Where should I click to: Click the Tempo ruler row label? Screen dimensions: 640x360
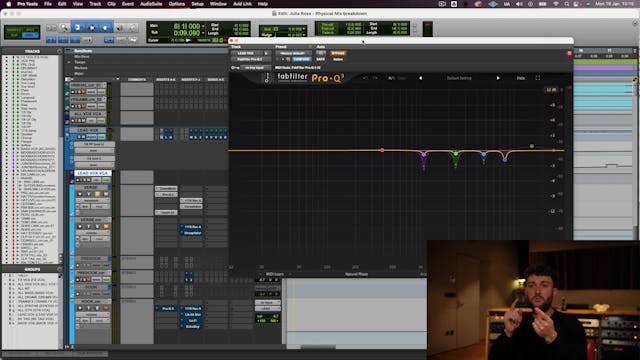coord(80,62)
